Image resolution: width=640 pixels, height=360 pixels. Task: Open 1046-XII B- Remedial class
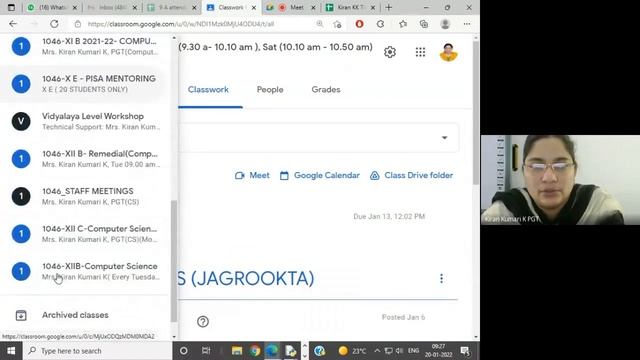point(85,159)
